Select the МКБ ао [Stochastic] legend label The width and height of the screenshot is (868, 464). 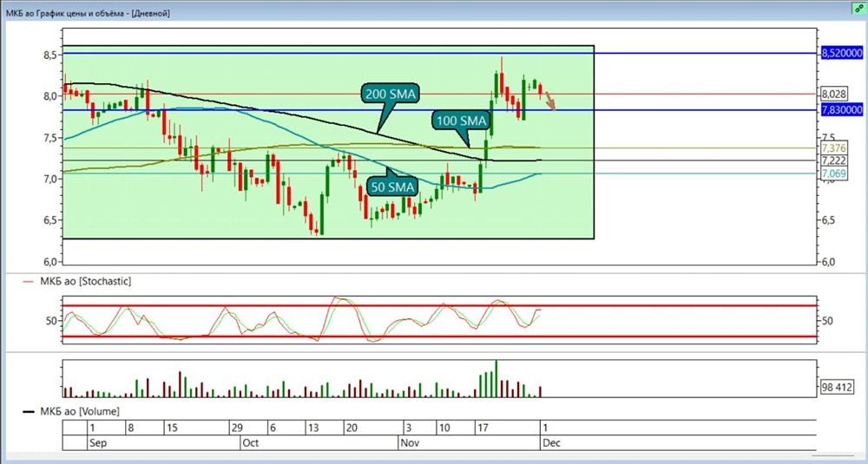coord(85,282)
